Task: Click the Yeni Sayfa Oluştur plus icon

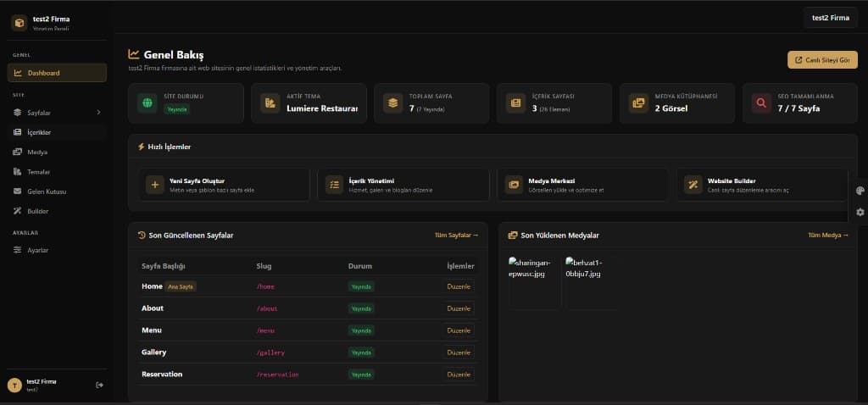Action: (x=155, y=185)
